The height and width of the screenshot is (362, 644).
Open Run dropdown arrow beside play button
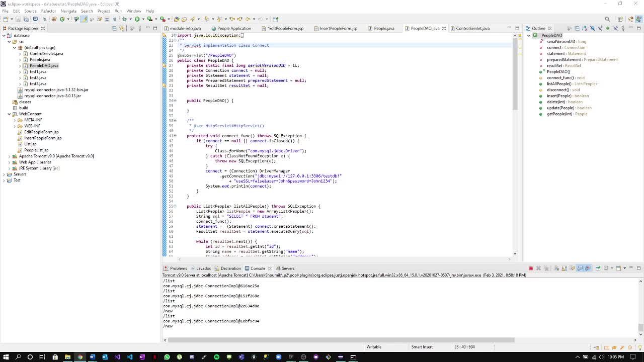[143, 19]
